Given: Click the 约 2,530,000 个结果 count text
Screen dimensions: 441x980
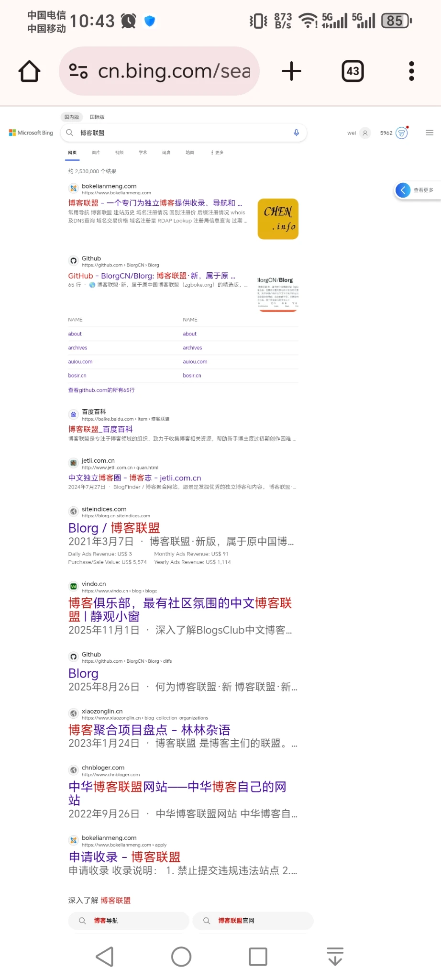Looking at the screenshot, I should (92, 171).
